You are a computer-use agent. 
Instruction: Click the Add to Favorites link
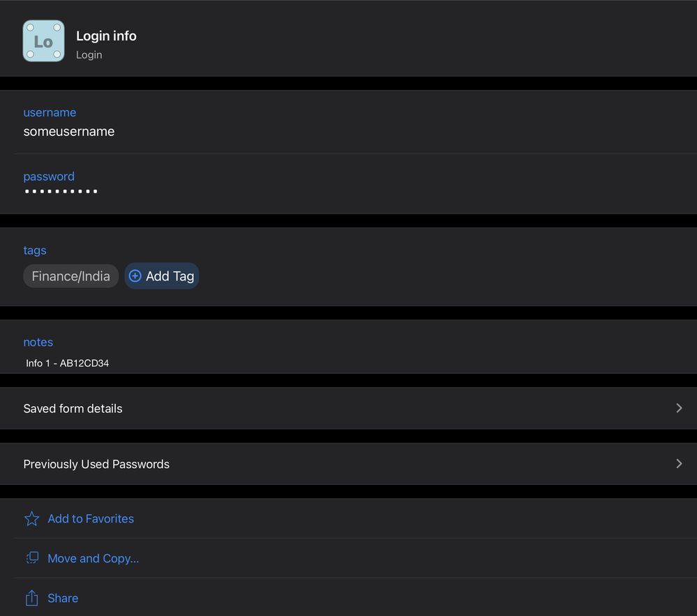coord(91,519)
